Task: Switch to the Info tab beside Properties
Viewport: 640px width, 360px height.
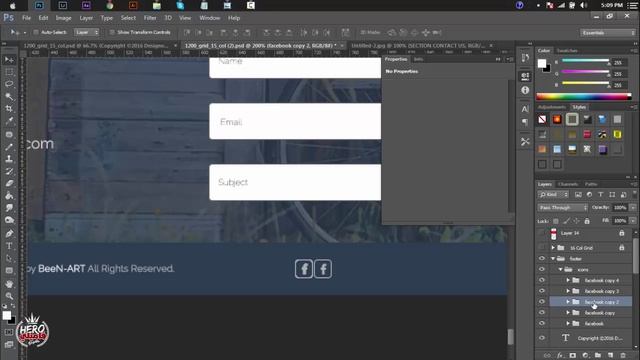Action: click(418, 59)
